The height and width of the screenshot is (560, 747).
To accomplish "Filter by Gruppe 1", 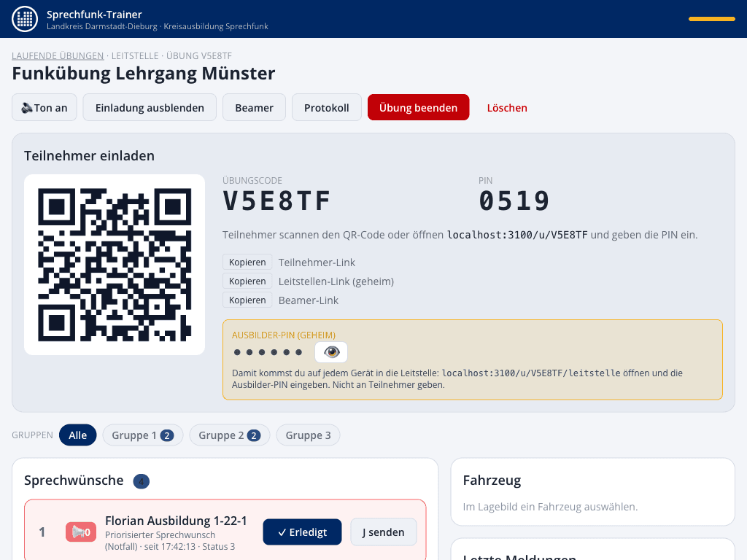I will pyautogui.click(x=143, y=435).
